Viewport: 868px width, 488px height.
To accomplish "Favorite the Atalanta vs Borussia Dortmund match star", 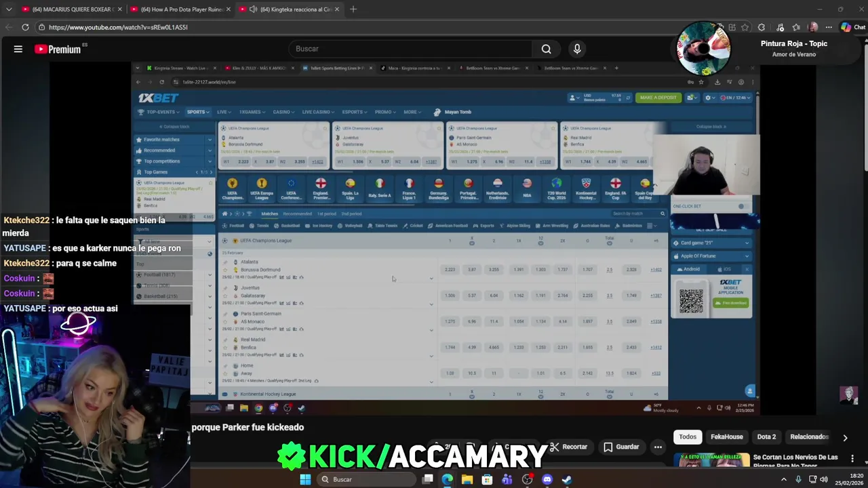I will [226, 270].
